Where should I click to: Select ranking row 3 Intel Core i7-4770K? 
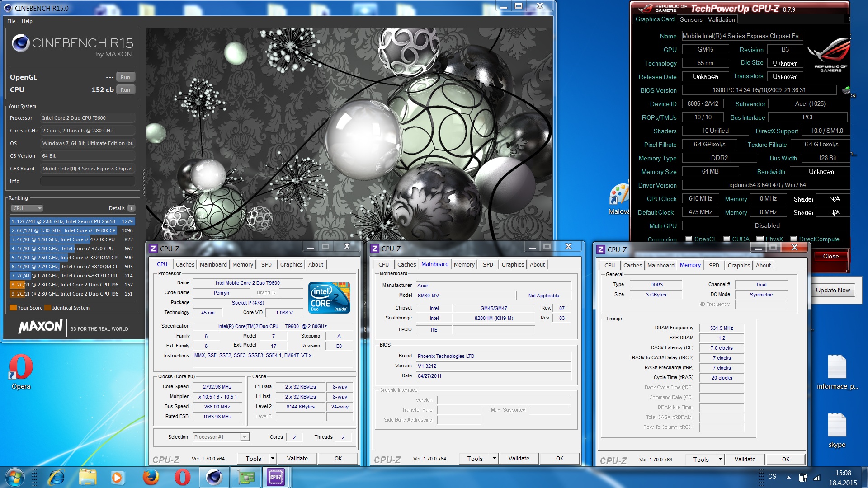(72, 239)
